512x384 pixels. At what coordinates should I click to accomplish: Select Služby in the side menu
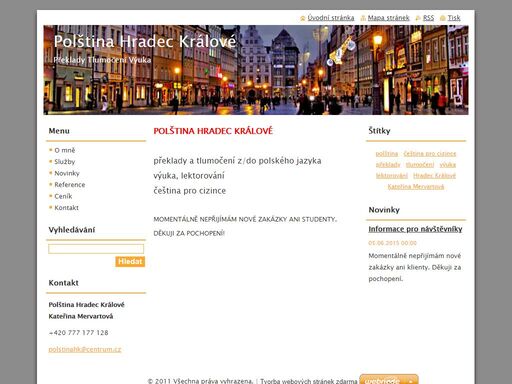[65, 162]
